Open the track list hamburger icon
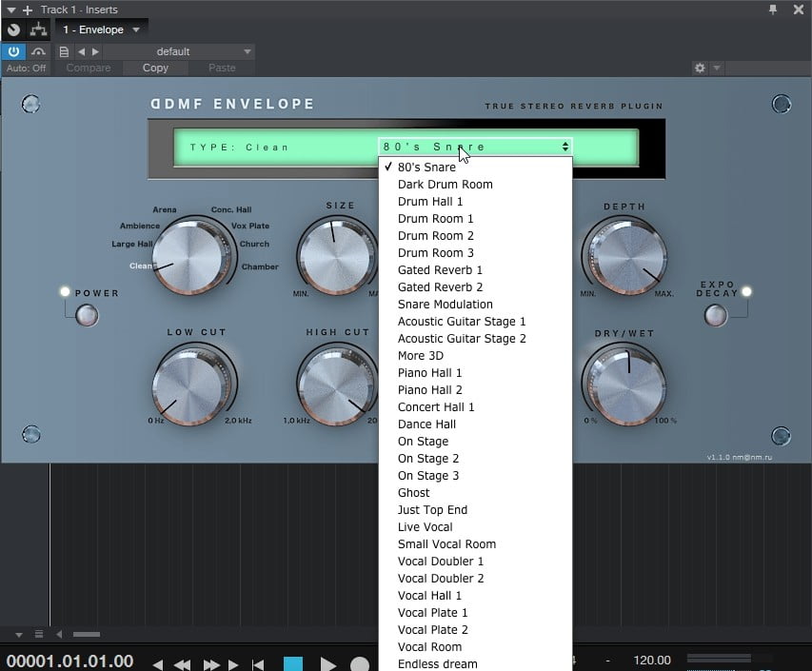 39,634
